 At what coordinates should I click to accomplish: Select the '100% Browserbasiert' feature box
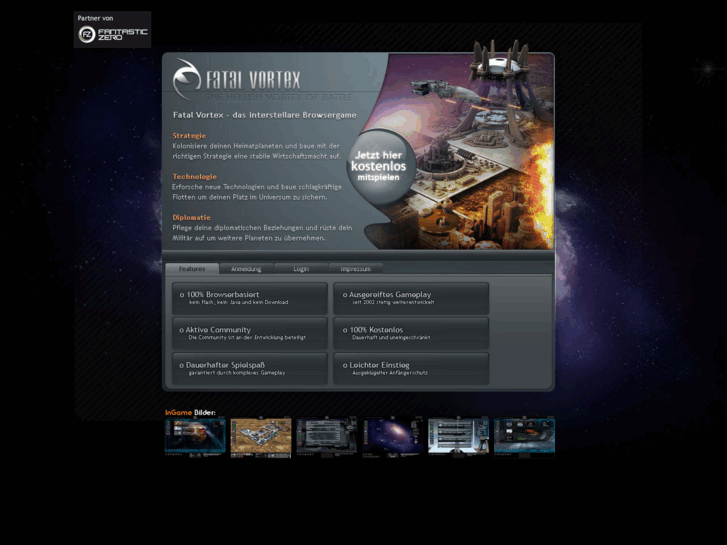tap(249, 298)
